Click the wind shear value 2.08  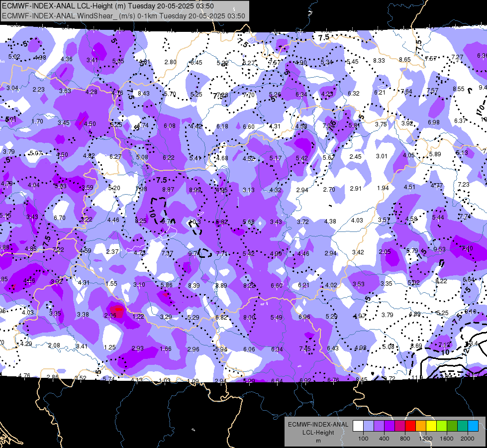[x=54, y=345]
